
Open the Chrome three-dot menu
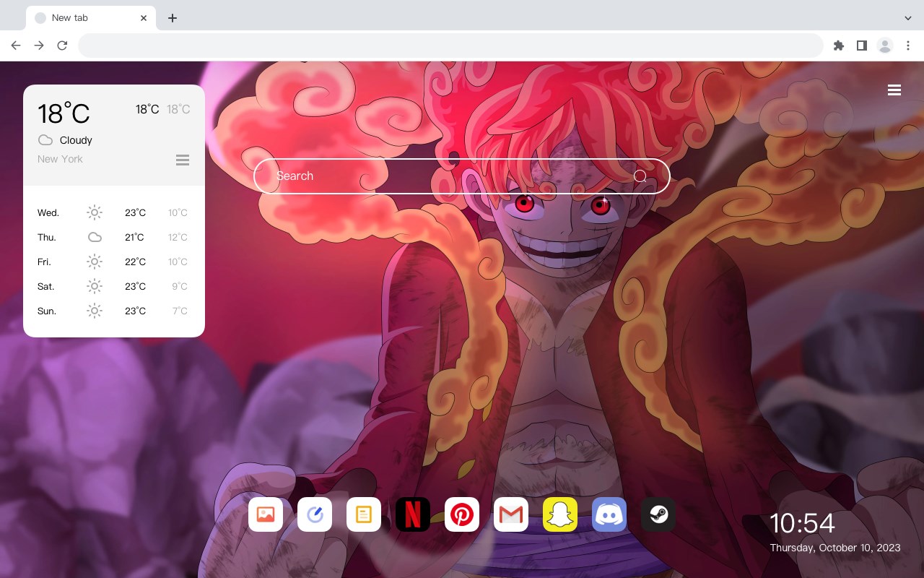908,46
